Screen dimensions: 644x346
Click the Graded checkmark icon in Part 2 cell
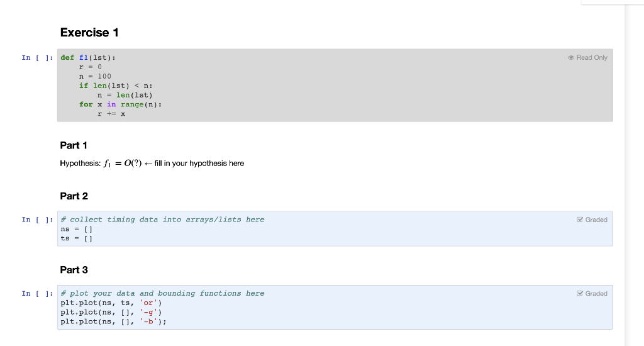coord(580,220)
